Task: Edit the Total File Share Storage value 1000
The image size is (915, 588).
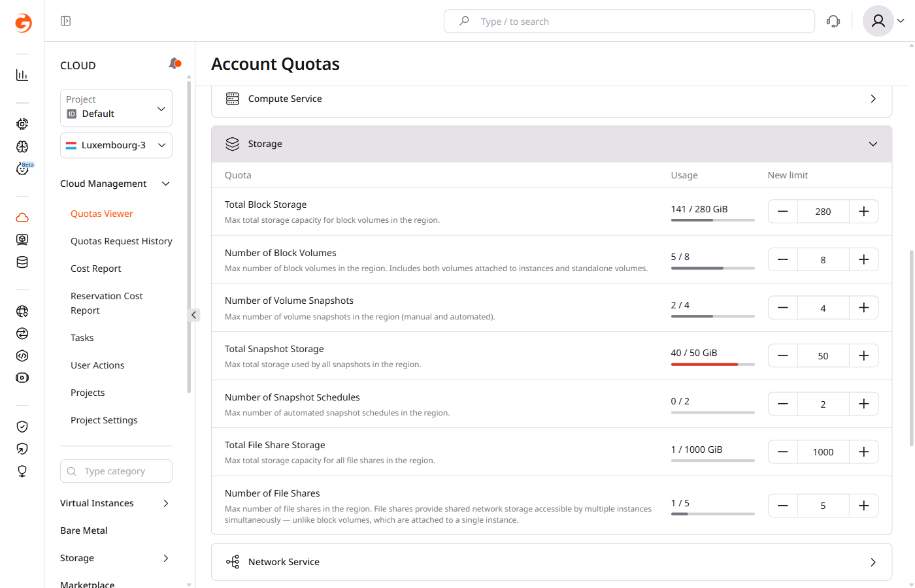Action: coord(823,451)
